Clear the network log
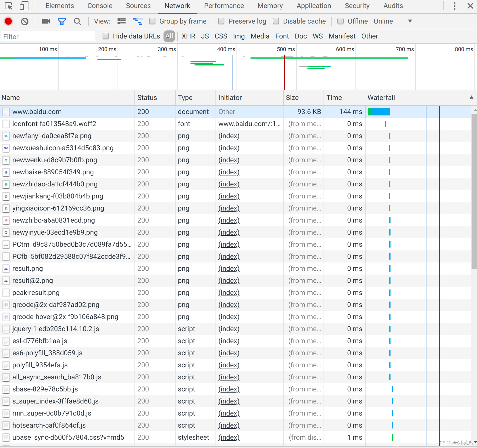This screenshot has width=477, height=448. [x=25, y=21]
